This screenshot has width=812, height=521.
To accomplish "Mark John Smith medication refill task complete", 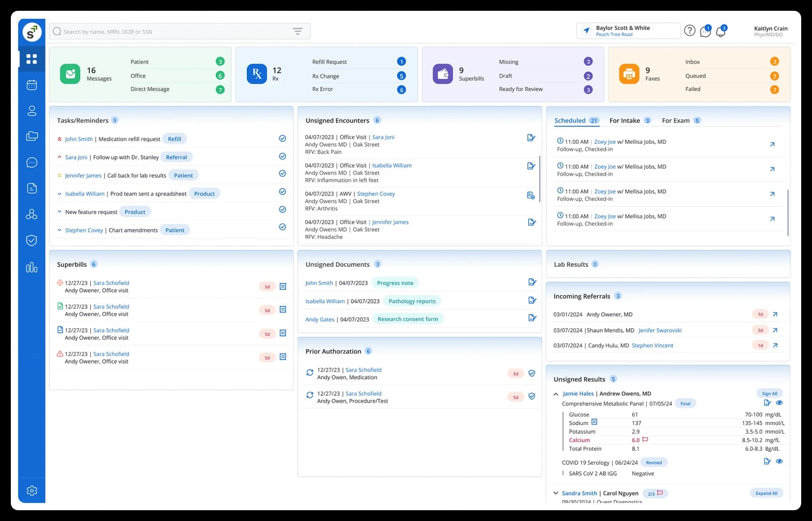I will coord(282,138).
